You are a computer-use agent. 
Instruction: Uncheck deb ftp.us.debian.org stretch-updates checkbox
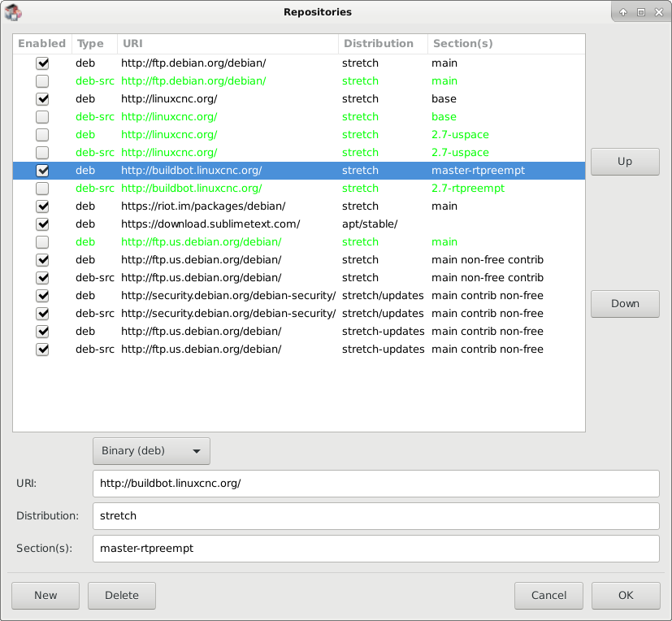tap(42, 332)
